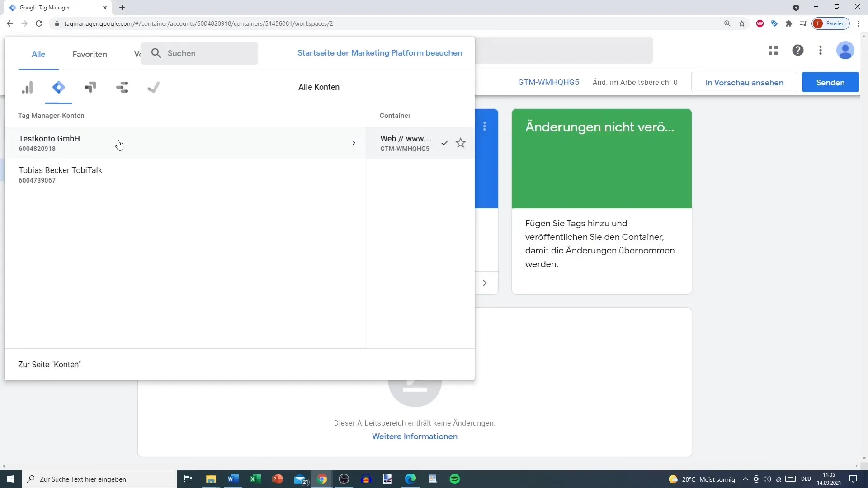The width and height of the screenshot is (868, 488).
Task: Open the Extensions puzzle icon
Action: 789,23
